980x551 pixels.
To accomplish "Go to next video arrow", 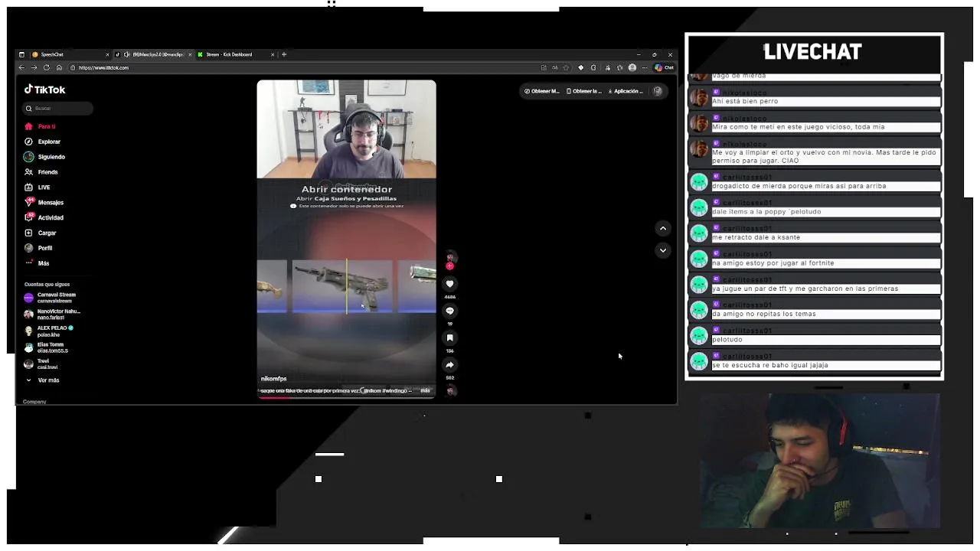I will click(663, 249).
